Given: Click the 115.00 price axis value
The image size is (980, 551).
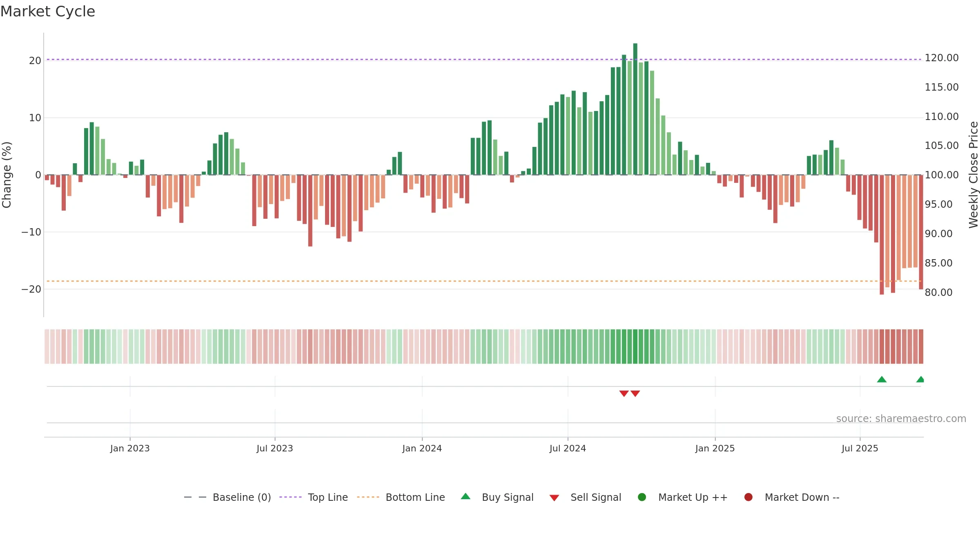Looking at the screenshot, I should (x=942, y=87).
